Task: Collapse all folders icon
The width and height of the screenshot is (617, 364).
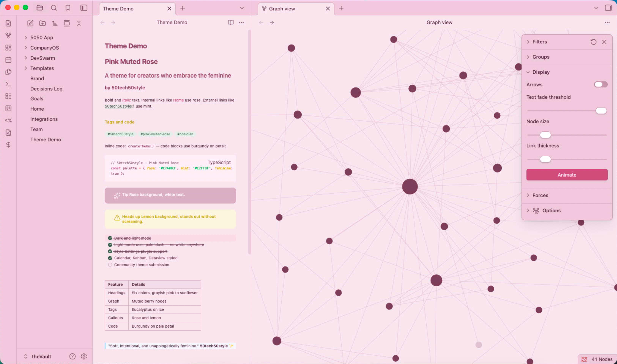Action: click(79, 23)
